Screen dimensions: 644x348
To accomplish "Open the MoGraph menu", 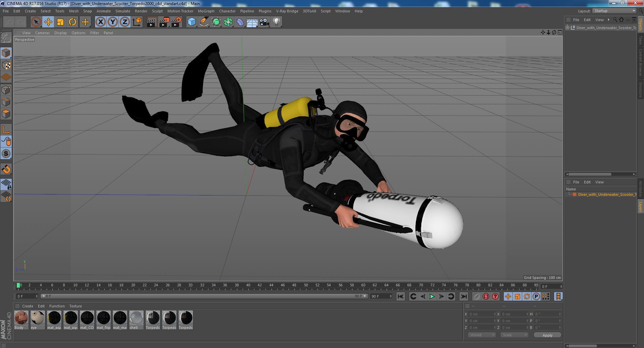I will pos(206,11).
